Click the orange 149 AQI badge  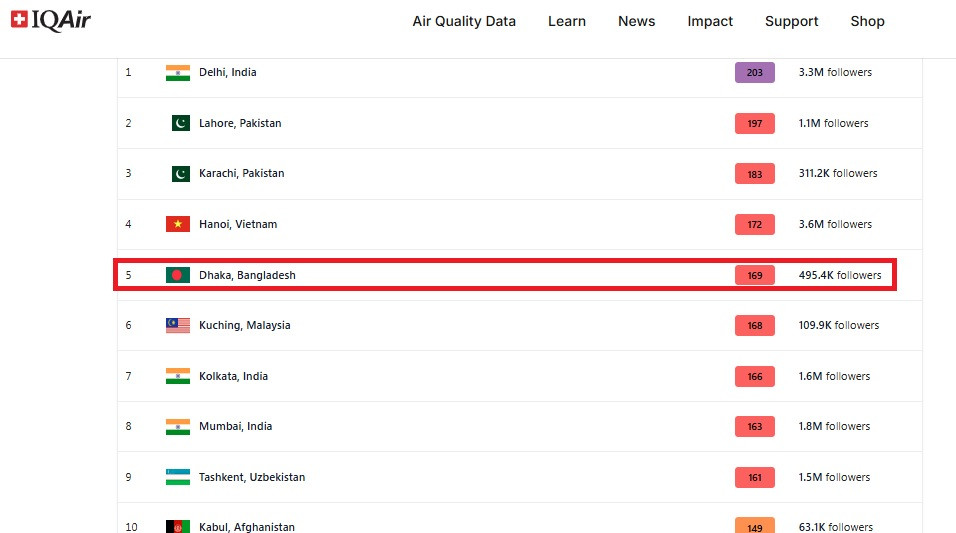click(x=755, y=526)
